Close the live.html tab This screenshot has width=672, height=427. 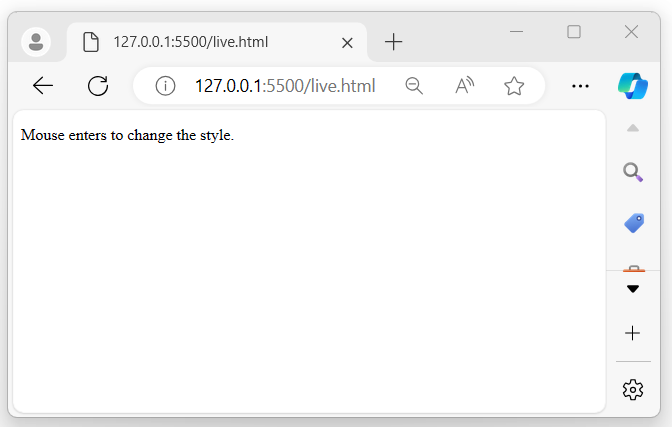tap(347, 42)
